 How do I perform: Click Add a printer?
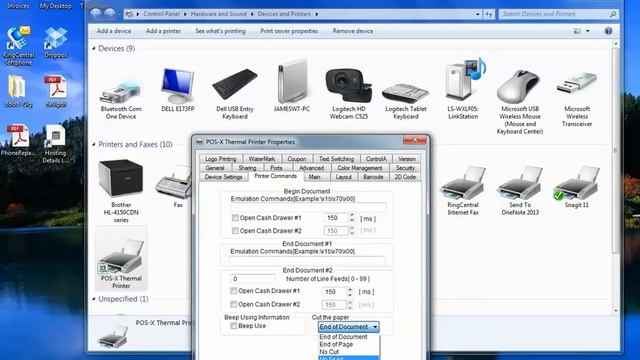[x=163, y=31]
